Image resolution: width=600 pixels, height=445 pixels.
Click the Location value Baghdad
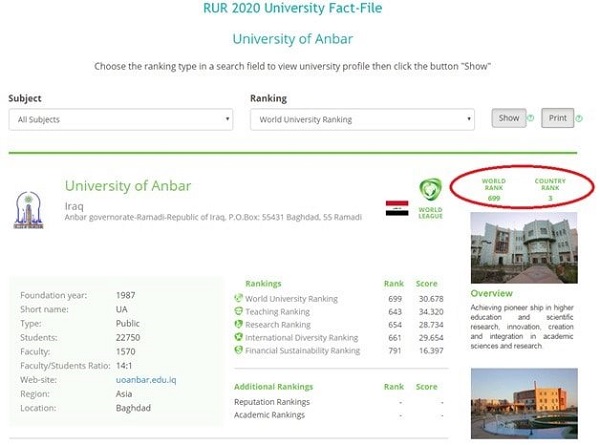[x=133, y=408]
